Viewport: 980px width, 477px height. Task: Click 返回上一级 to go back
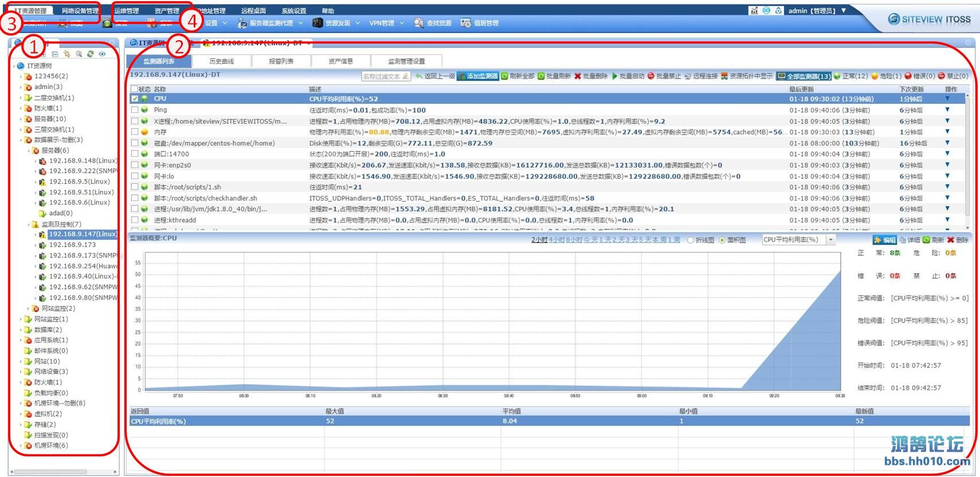click(436, 76)
